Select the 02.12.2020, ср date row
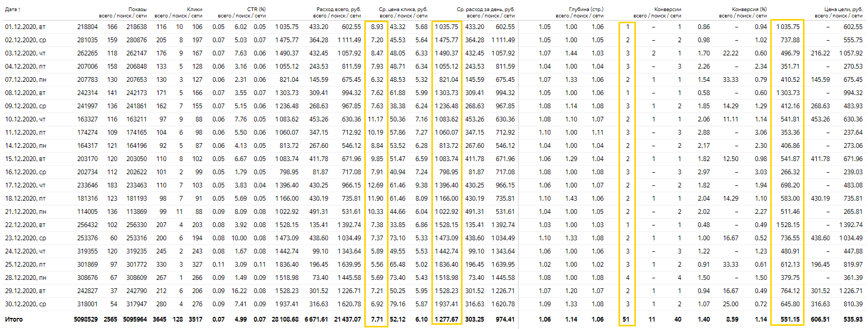The image size is (868, 329). coord(26,40)
